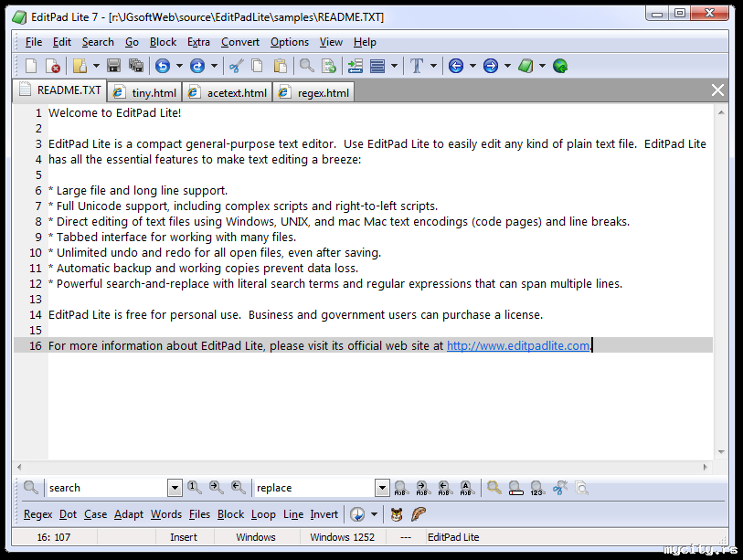Click the green globe web icon
The width and height of the screenshot is (743, 560).
pos(560,66)
